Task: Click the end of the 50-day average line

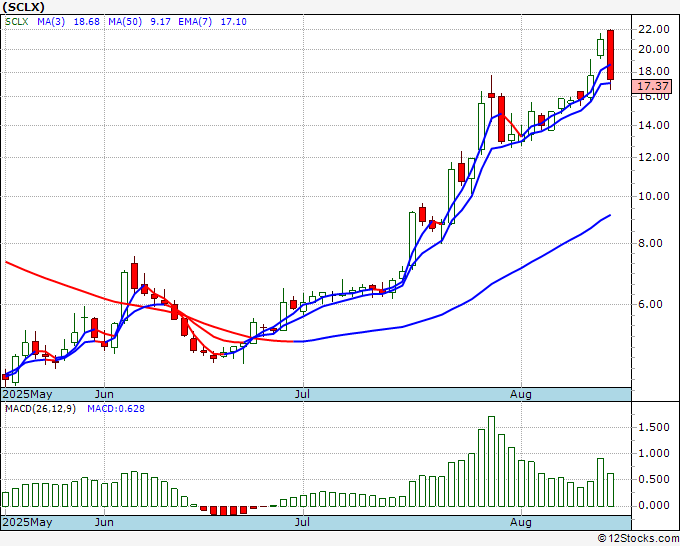Action: (610, 215)
